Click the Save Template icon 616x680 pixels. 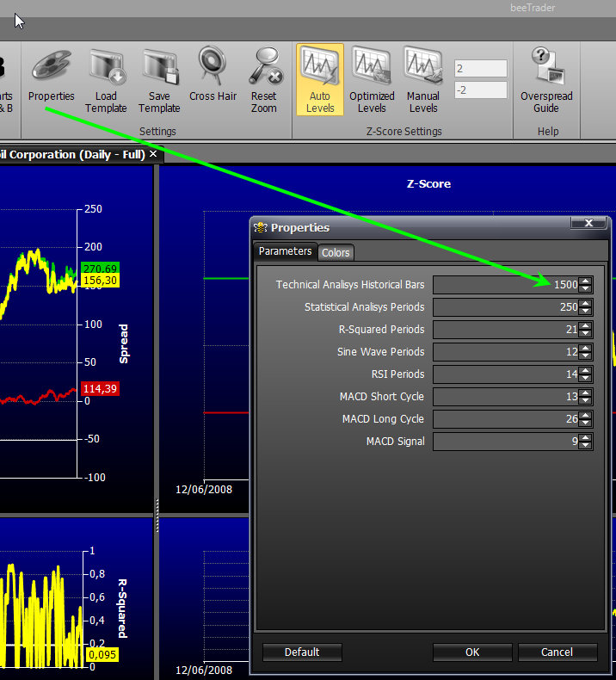pyautogui.click(x=159, y=67)
